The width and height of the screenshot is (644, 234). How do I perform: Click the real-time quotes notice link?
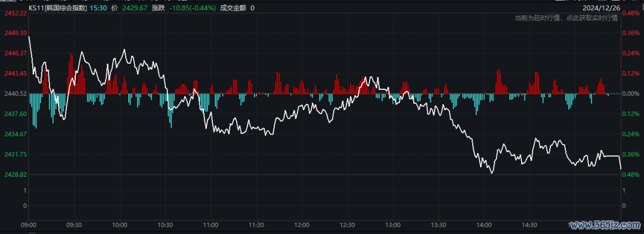click(x=566, y=18)
